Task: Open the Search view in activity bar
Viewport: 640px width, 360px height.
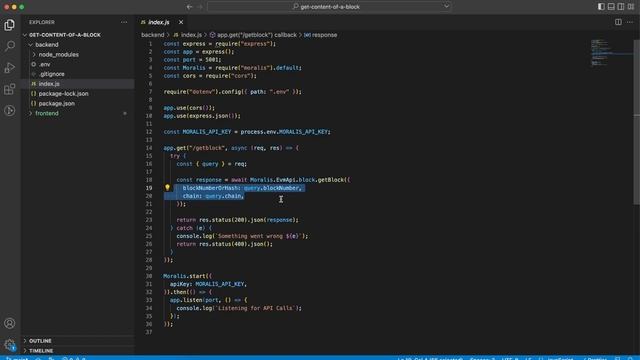Action: pos(9,46)
